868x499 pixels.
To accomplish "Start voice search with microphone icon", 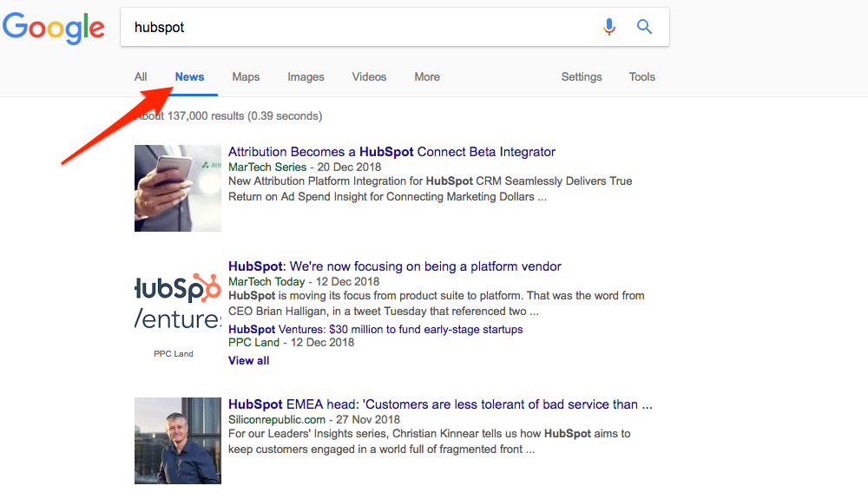I will coord(609,27).
